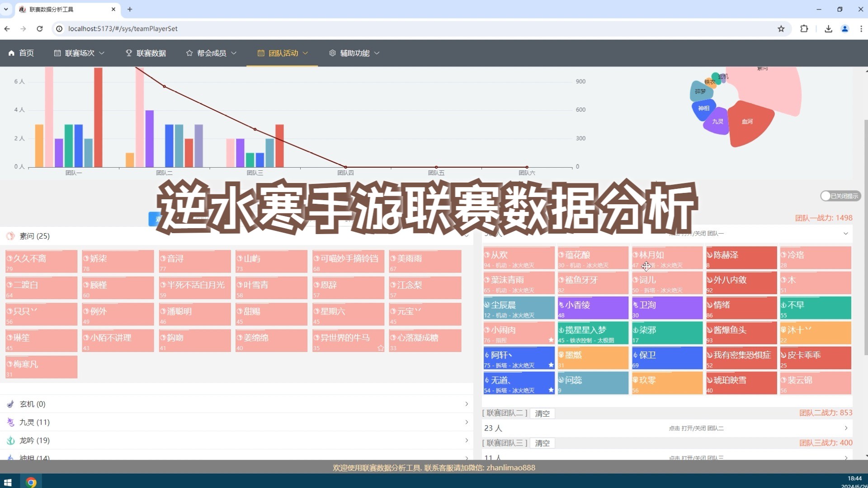Open a new browser tab with plus

point(130,9)
